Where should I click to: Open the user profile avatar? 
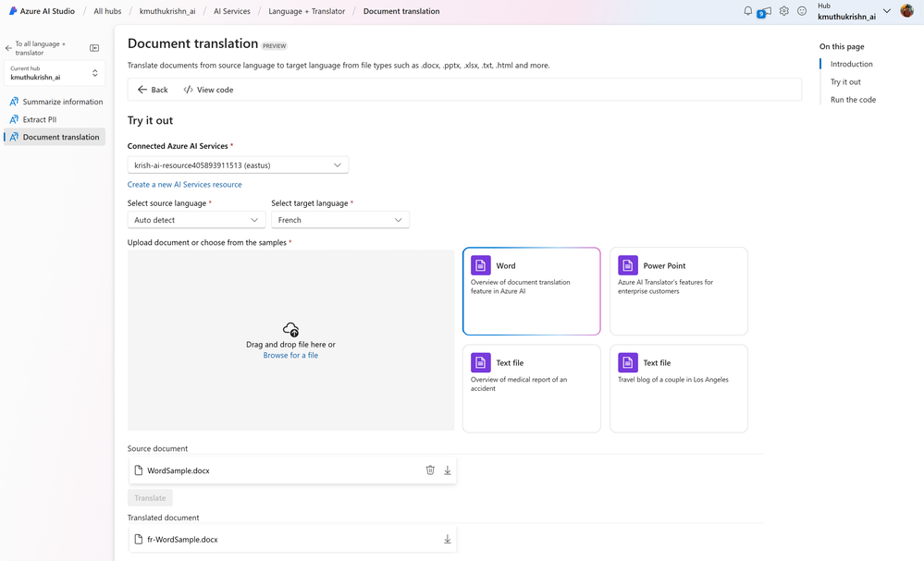907,10
